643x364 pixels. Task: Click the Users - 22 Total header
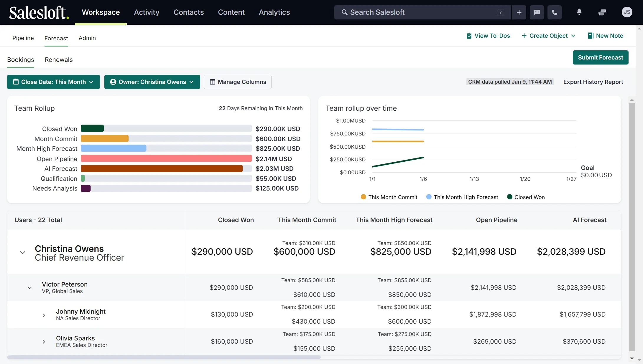pyautogui.click(x=38, y=220)
